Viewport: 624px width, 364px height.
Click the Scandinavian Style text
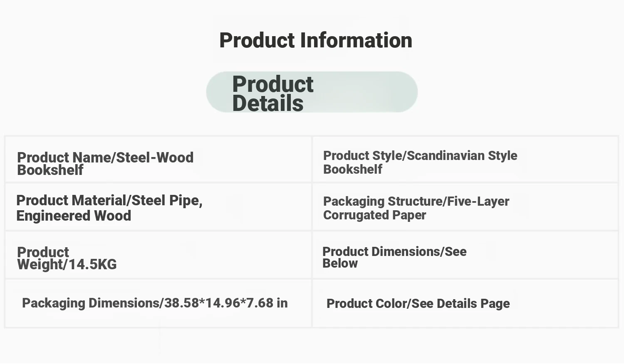462,156
